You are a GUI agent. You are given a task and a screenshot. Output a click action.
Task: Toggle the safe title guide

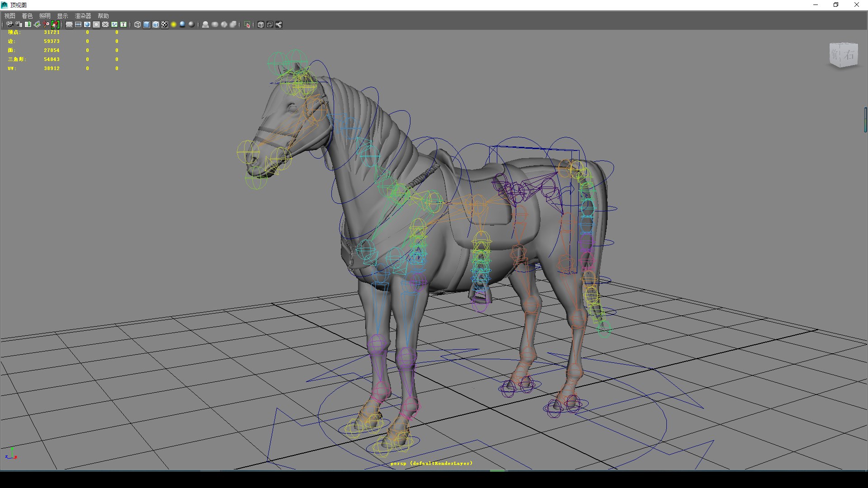[x=123, y=24]
